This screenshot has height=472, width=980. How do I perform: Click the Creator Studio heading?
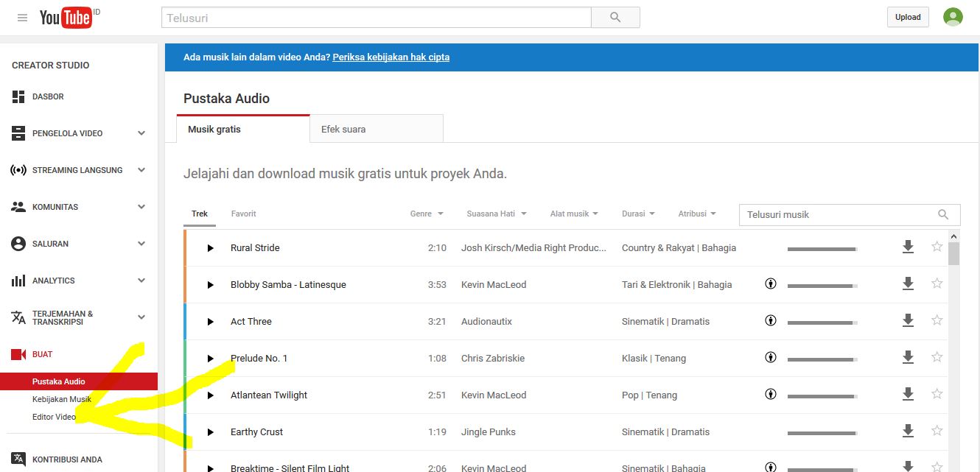[50, 65]
